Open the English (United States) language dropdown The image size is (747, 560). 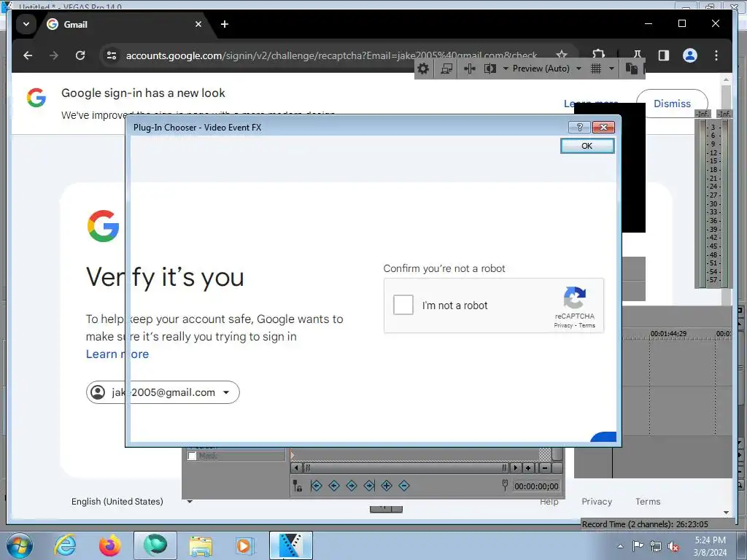pos(131,502)
